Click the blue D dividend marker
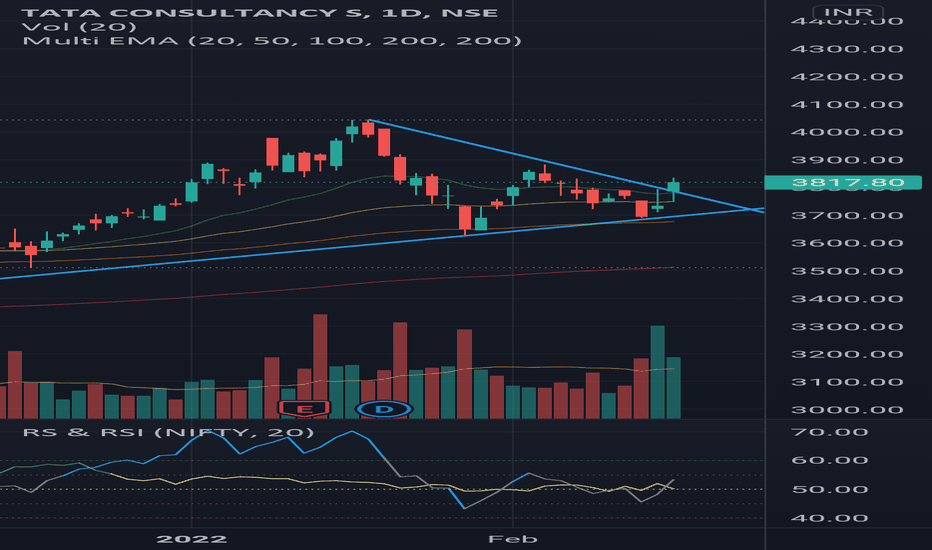 [384, 408]
